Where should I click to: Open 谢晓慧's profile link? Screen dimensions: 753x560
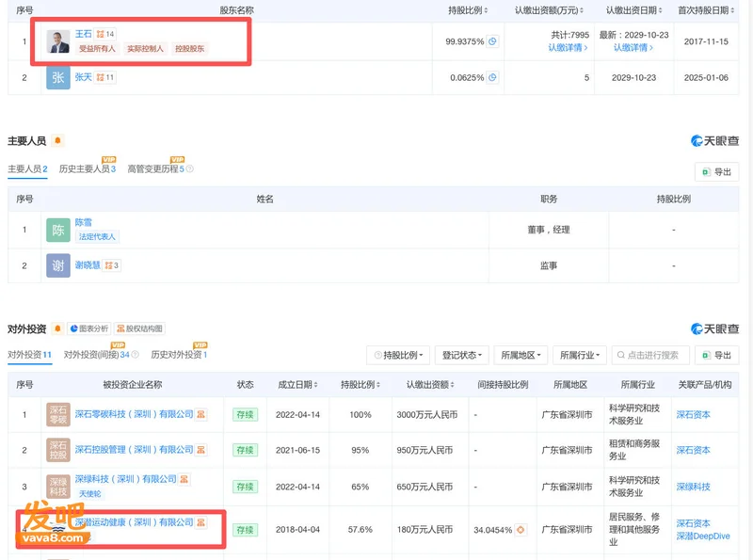click(x=88, y=265)
